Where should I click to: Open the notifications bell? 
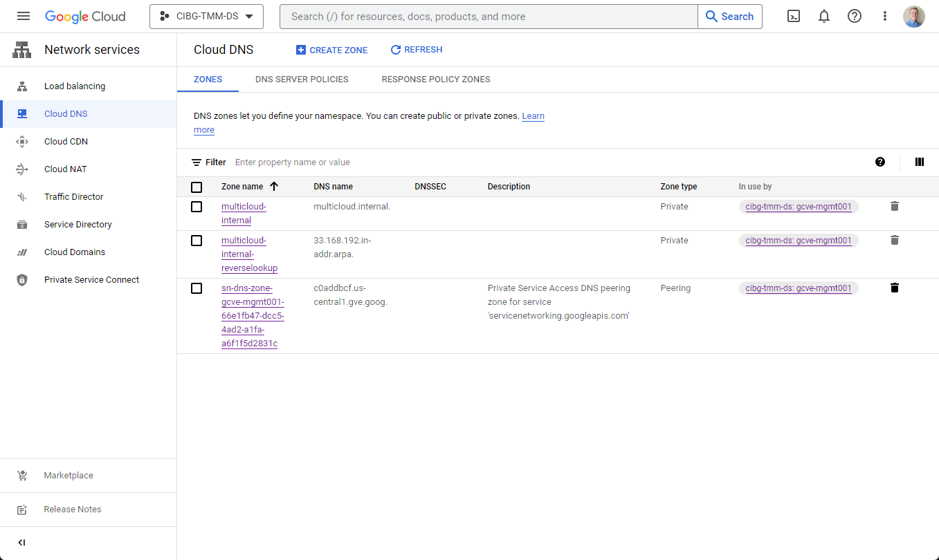824,16
